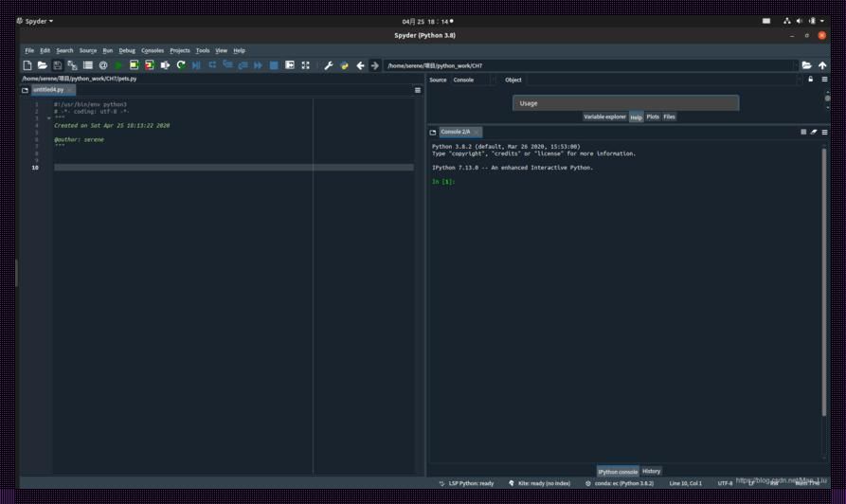Open the Debug menu

[x=127, y=50]
